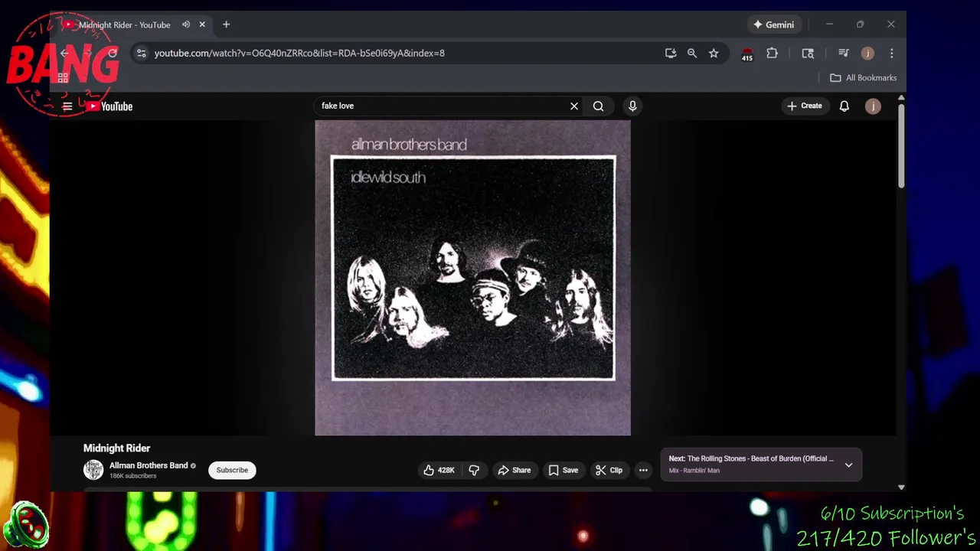
Task: Open the Chrome profile avatar
Action: 867,53
